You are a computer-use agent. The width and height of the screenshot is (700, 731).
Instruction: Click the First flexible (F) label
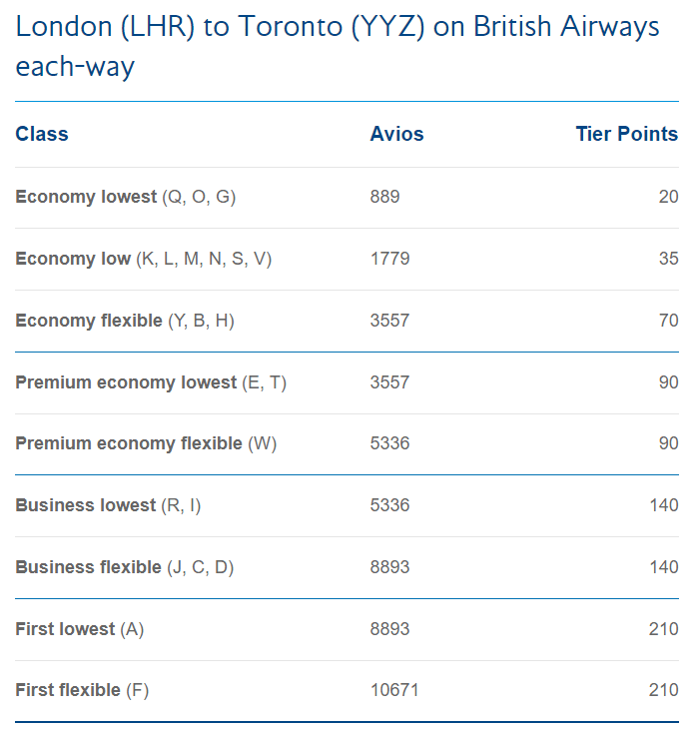[82, 690]
